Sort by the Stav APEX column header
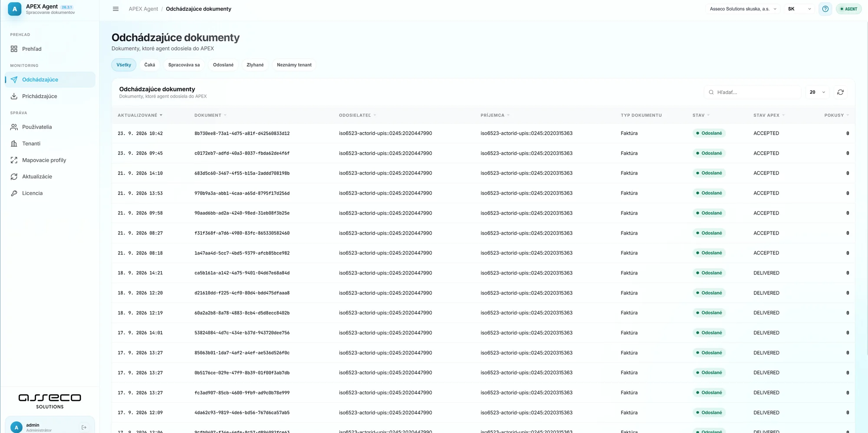Image resolution: width=868 pixels, height=433 pixels. [769, 116]
